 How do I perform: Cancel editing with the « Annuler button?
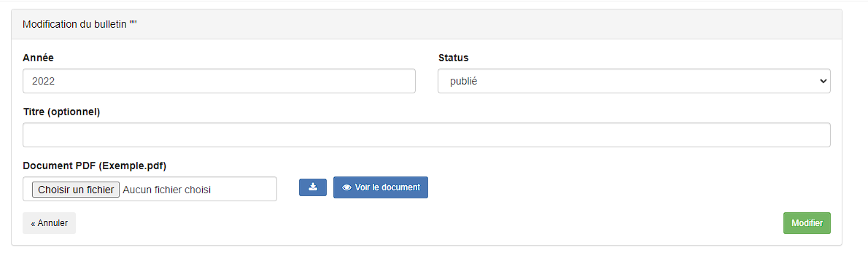[x=50, y=223]
